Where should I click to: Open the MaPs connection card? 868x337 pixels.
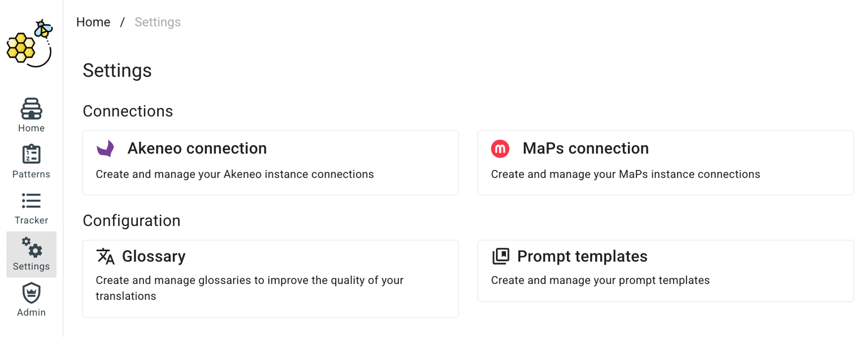[x=666, y=163]
